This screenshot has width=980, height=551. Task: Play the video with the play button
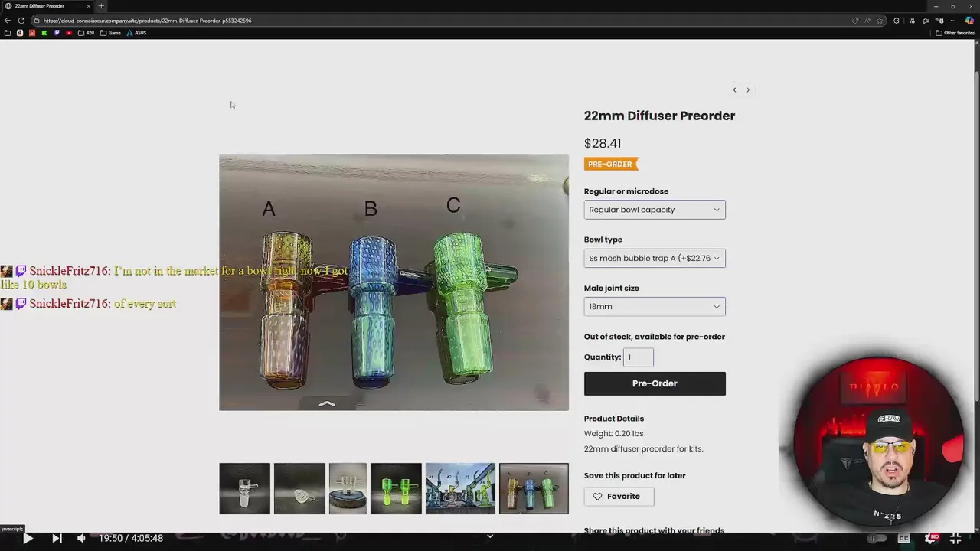click(27, 539)
